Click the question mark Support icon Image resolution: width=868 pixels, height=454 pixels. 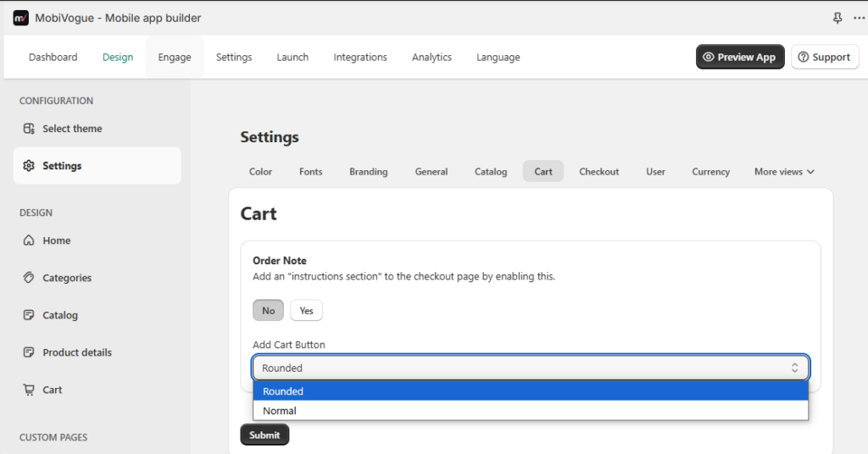click(x=804, y=57)
